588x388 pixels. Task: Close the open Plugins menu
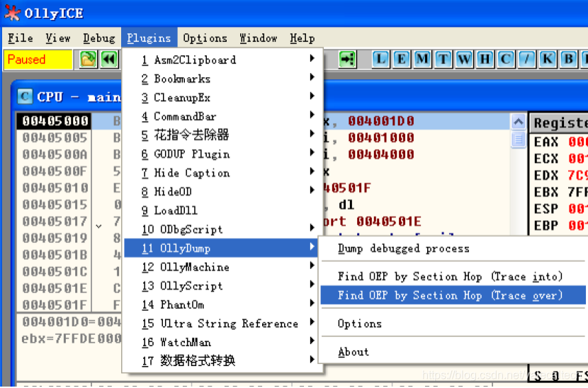click(149, 38)
